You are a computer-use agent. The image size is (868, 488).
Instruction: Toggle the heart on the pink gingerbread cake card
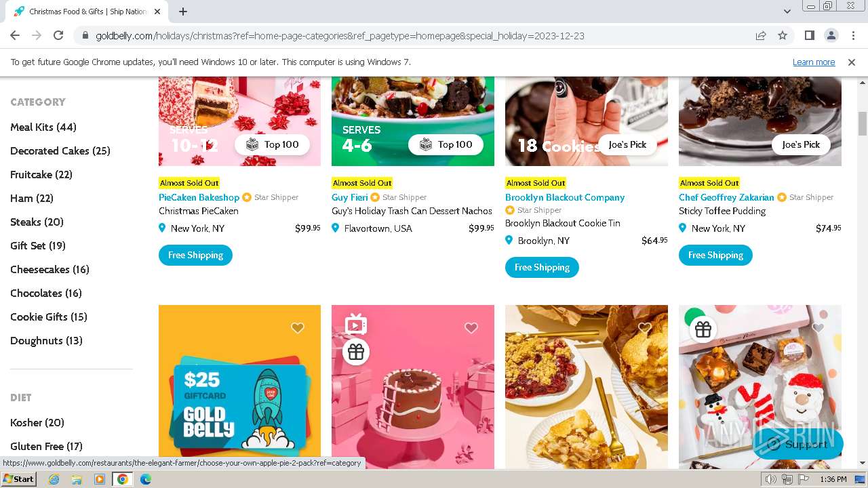[x=471, y=328]
